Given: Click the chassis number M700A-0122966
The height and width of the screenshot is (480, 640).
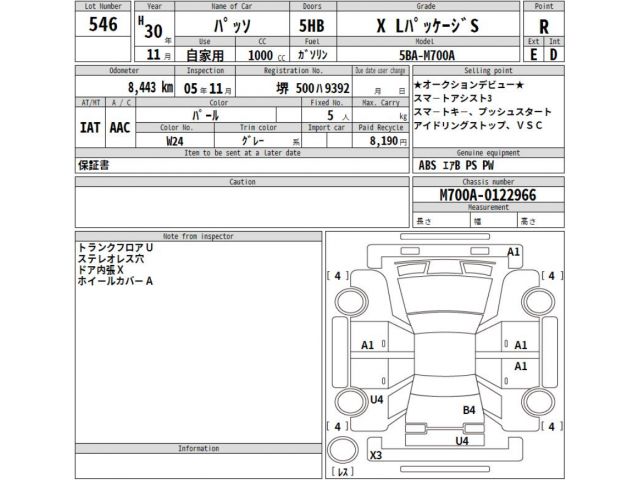Looking at the screenshot, I should [x=488, y=195].
